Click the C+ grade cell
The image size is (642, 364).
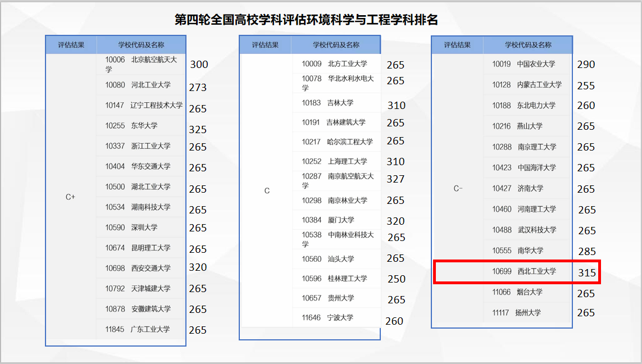[x=70, y=197]
